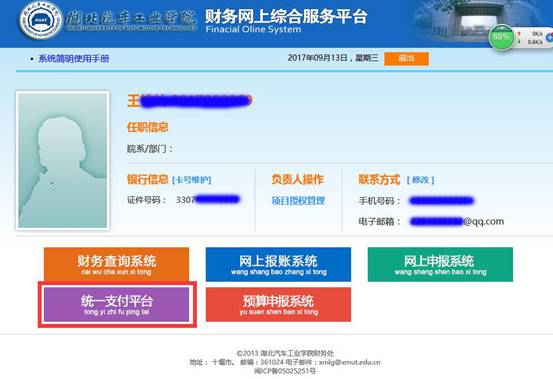Click the green 69% memory ball
The height and width of the screenshot is (379, 553).
[x=501, y=37]
